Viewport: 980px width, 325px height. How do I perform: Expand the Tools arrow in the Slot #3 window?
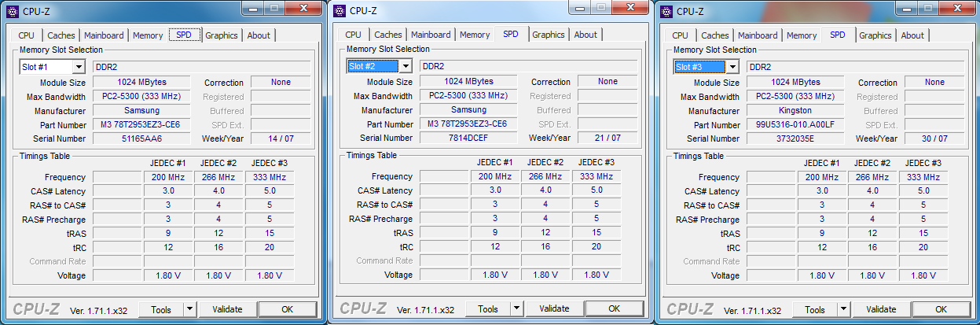tap(843, 309)
